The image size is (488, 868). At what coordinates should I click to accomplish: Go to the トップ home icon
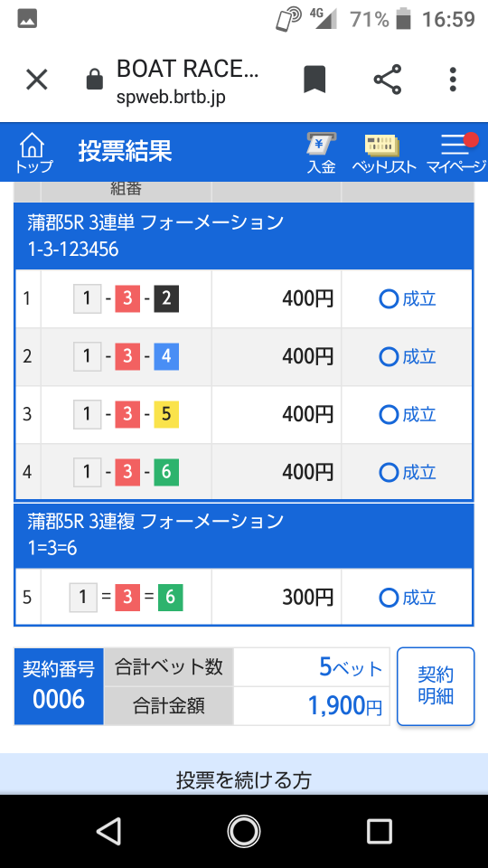click(34, 152)
